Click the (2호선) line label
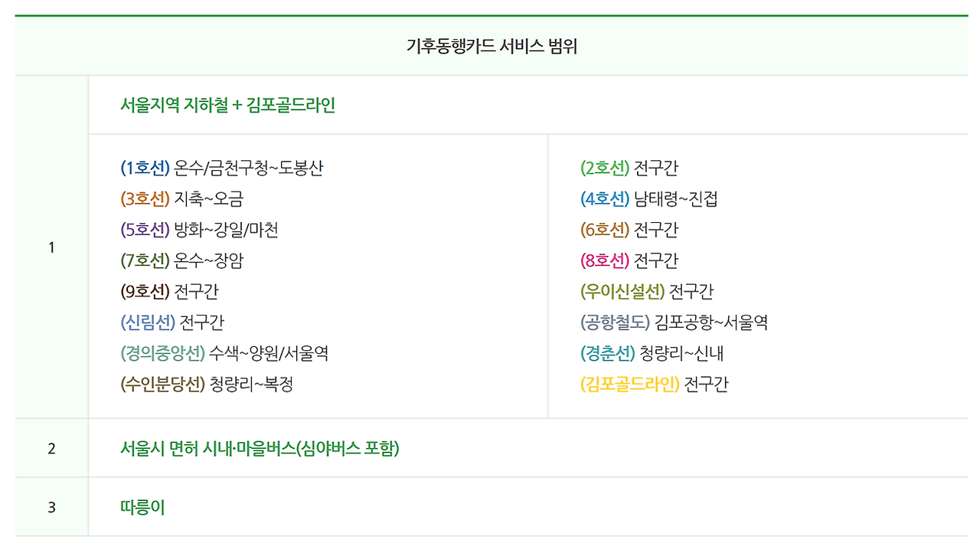 (x=605, y=168)
